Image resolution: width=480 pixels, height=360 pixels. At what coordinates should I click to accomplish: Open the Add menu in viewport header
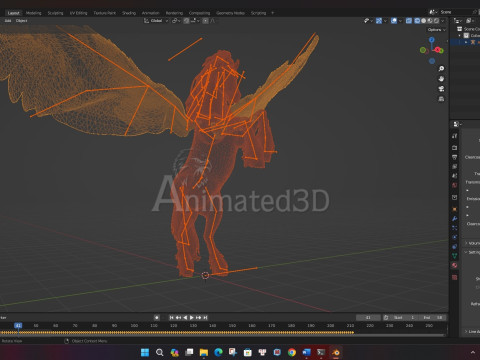point(8,21)
